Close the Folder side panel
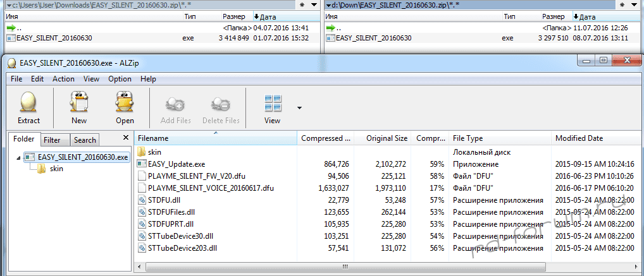 point(125,137)
